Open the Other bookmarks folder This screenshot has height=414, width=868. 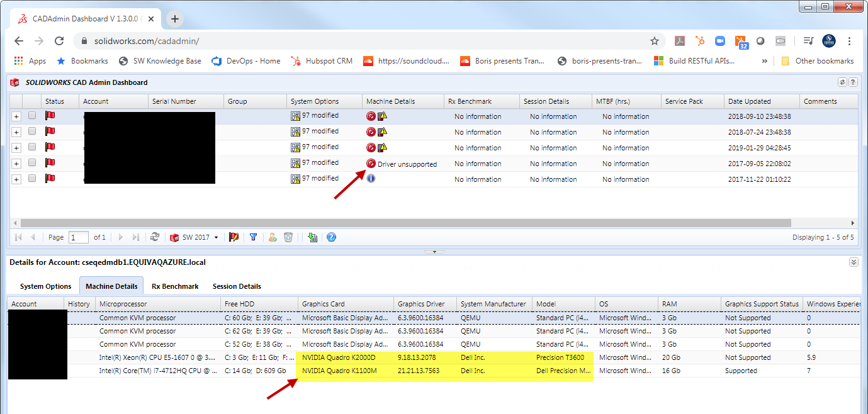pyautogui.click(x=817, y=61)
